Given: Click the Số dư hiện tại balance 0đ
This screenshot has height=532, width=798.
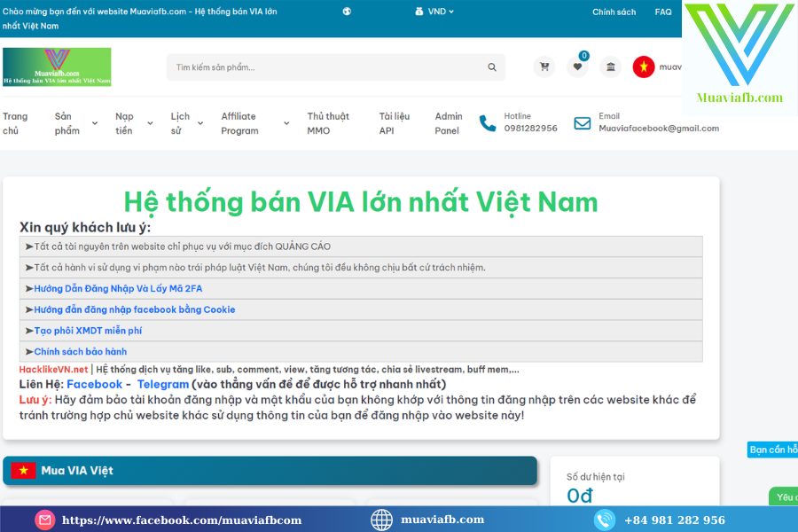Looking at the screenshot, I should pos(580,496).
